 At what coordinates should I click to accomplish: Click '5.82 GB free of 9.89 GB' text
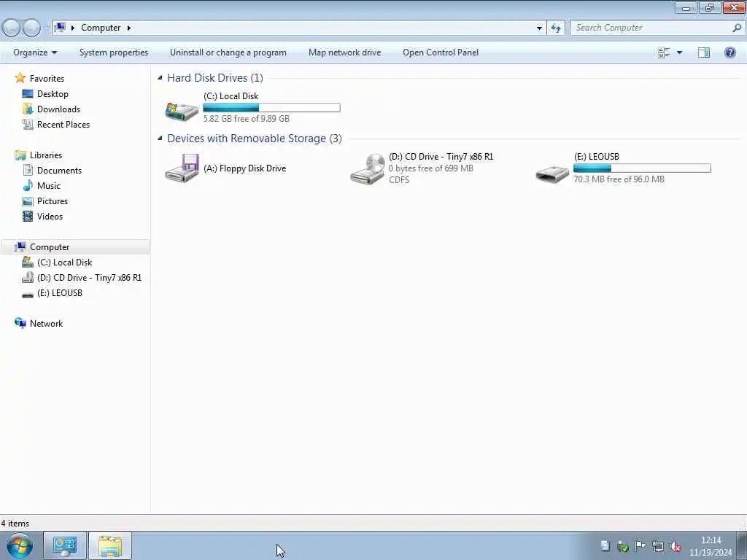point(247,119)
